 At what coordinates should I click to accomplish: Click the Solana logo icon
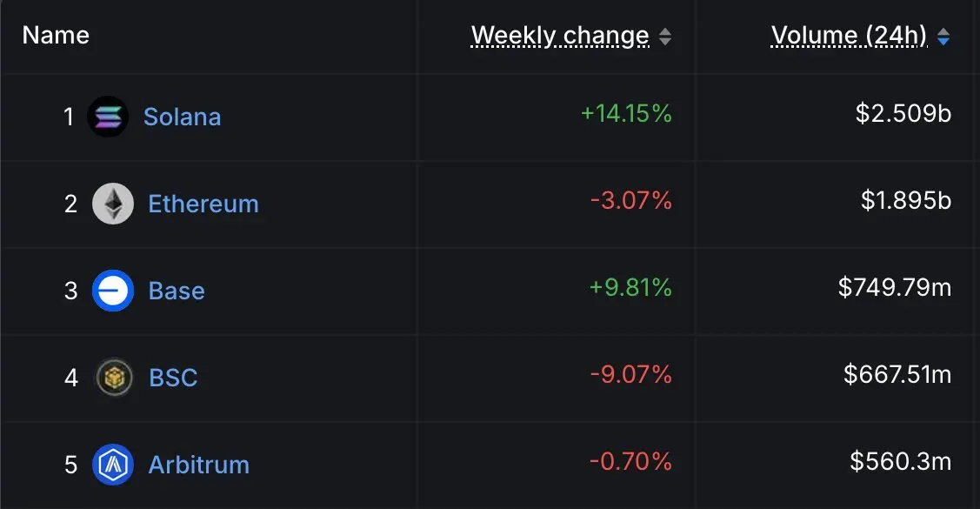(108, 117)
